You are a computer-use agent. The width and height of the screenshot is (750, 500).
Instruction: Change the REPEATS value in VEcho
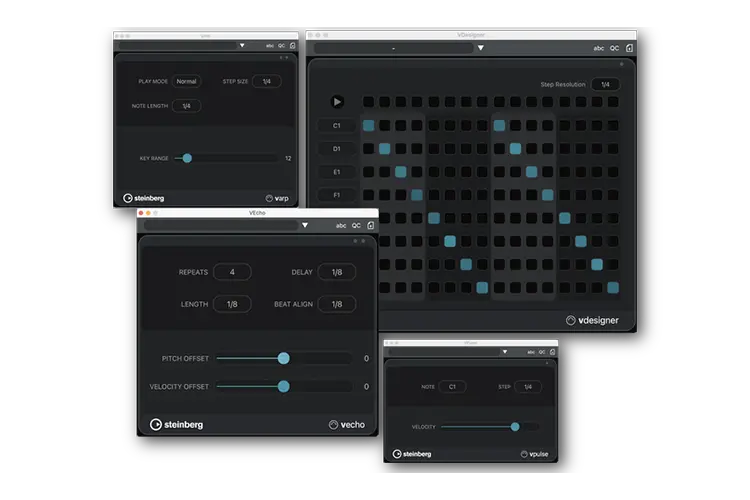click(x=232, y=272)
